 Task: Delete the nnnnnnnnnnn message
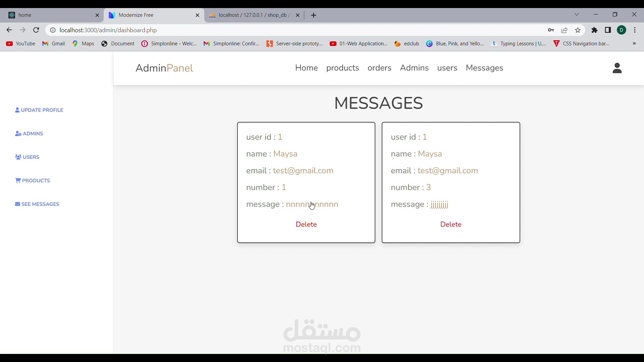[306, 225]
